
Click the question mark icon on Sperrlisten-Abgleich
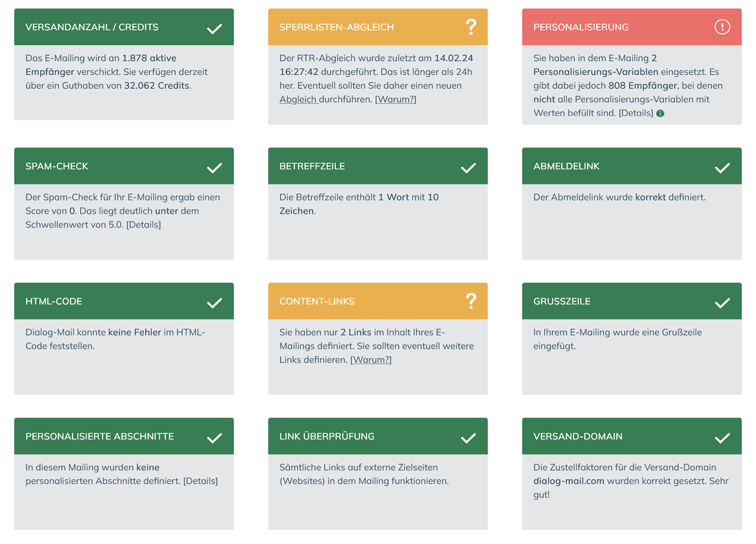(471, 27)
